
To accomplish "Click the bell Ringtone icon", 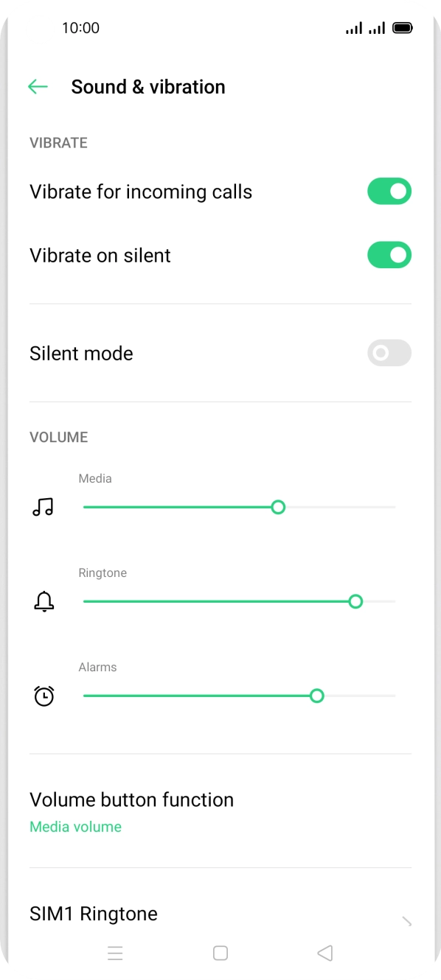I will click(44, 601).
